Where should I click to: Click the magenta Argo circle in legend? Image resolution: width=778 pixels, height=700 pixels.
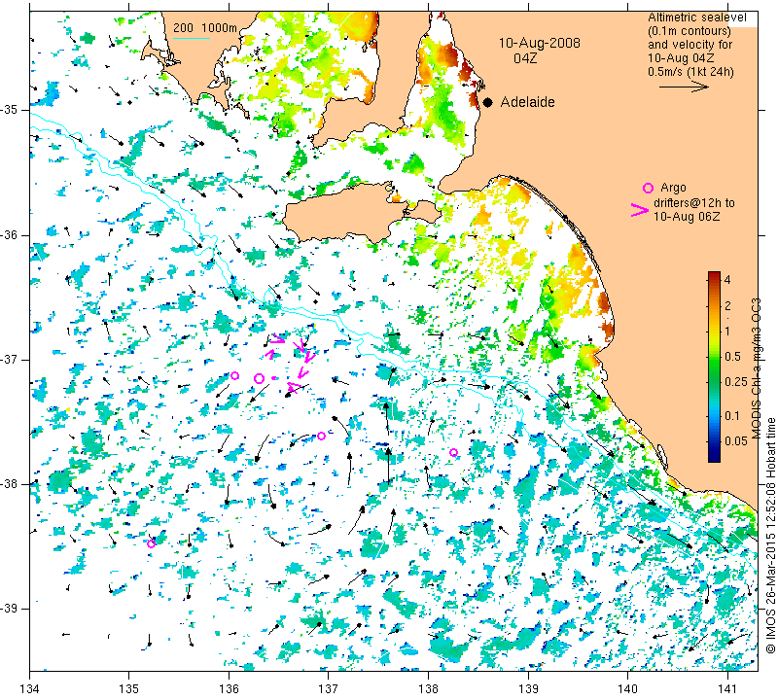click(x=648, y=188)
